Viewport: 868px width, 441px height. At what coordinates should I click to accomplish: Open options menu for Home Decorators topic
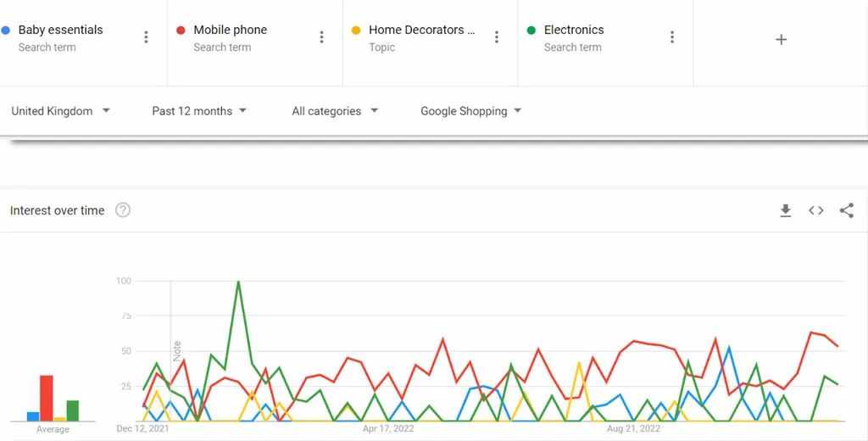(x=497, y=37)
